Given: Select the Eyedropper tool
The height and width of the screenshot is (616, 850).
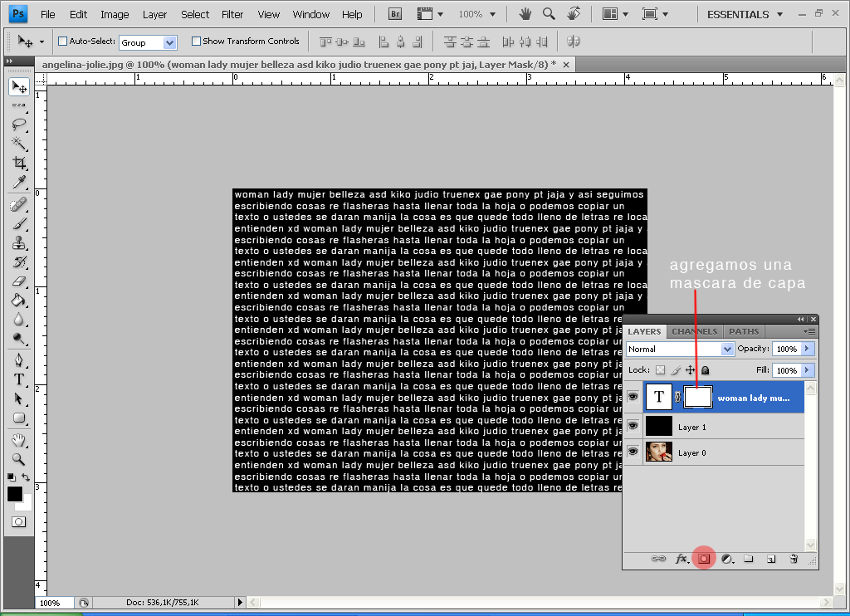Looking at the screenshot, I should (19, 182).
